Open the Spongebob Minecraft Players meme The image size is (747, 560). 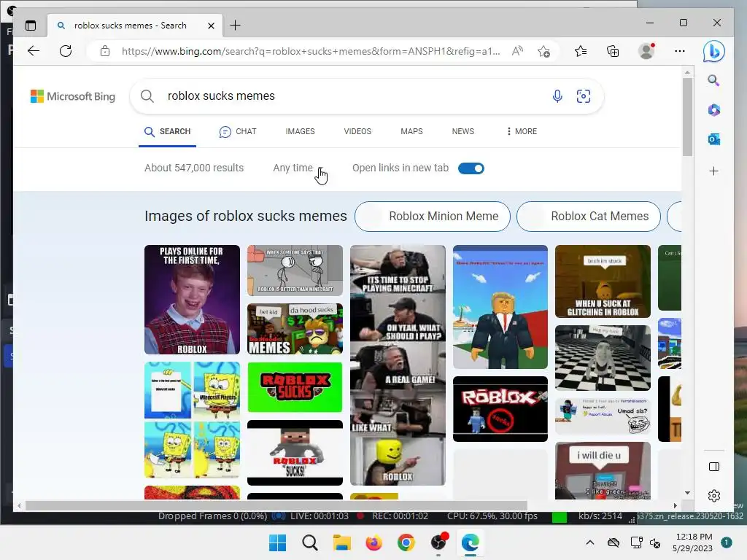(x=192, y=419)
